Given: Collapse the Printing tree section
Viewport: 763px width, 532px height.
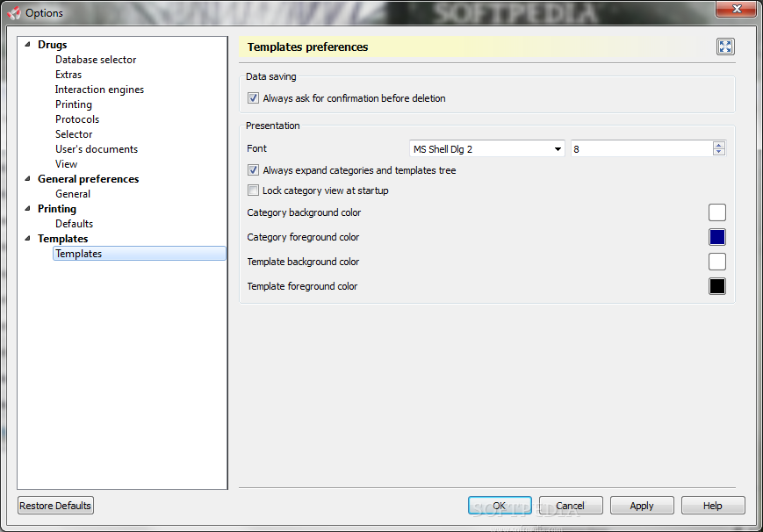Looking at the screenshot, I should point(28,208).
